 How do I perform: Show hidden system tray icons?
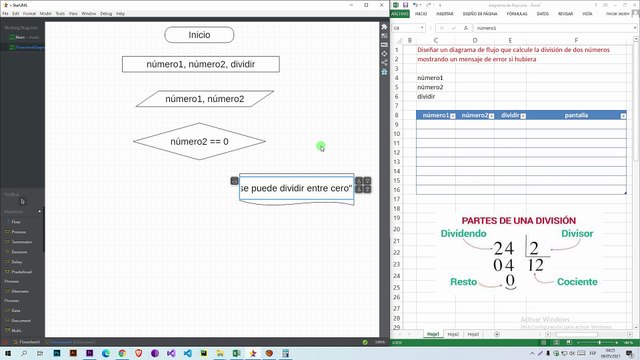click(x=532, y=353)
